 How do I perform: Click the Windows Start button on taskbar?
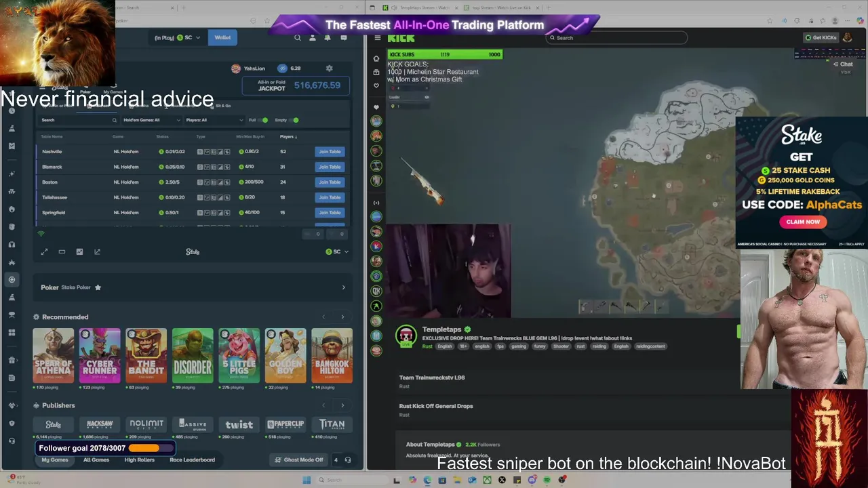click(307, 480)
